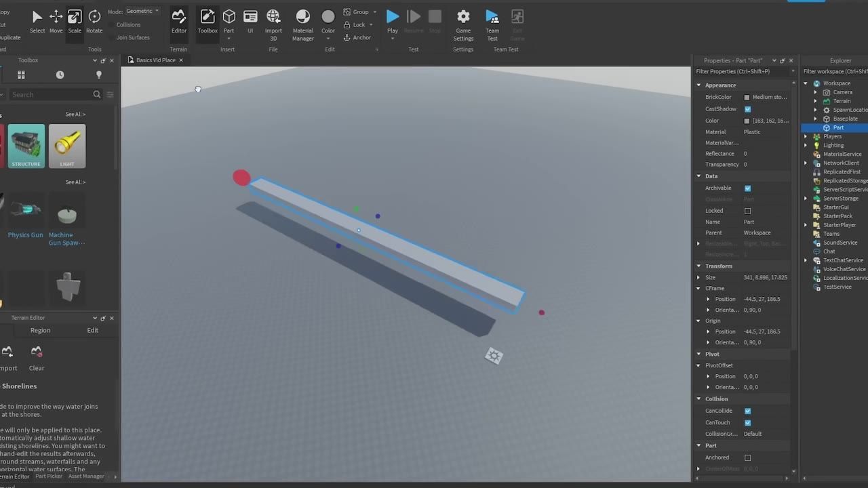The height and width of the screenshot is (488, 868).
Task: Click the Anchor tool in the Edit group
Action: coord(357,37)
